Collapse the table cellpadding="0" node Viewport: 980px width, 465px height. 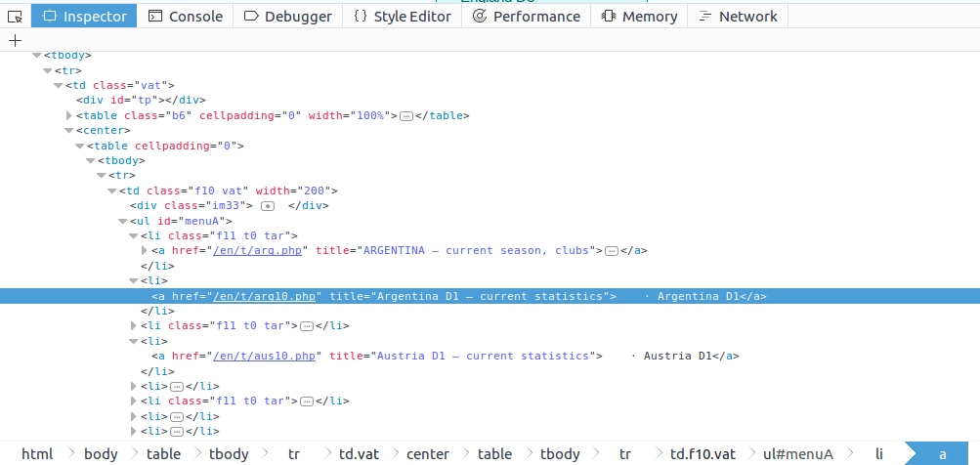coord(80,146)
